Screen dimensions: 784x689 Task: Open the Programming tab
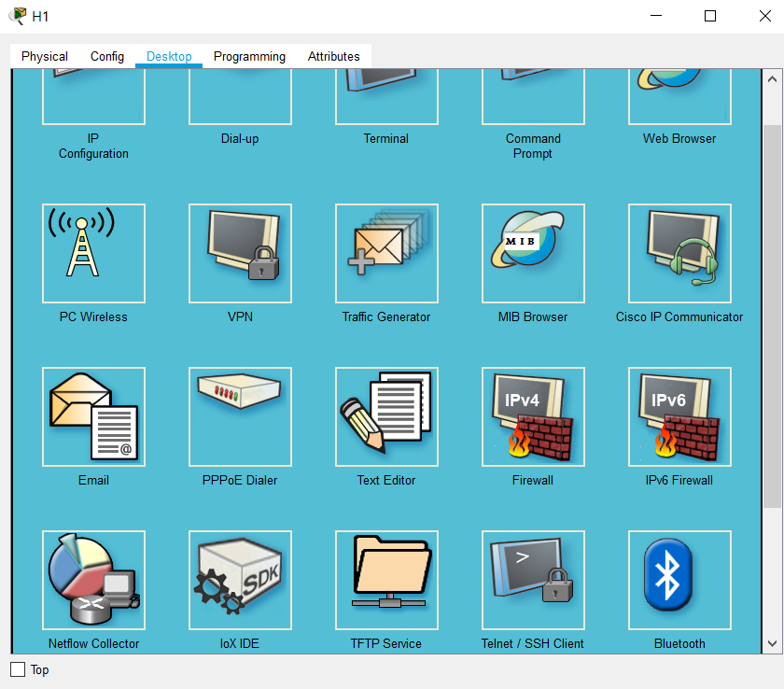pos(249,56)
